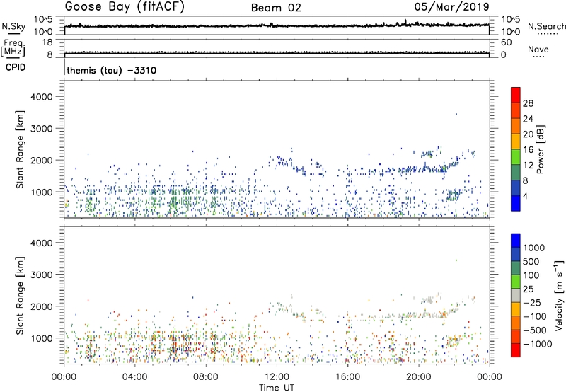Click the 18 tick on frequency axis
This screenshot has height=392, width=566.
coord(47,42)
